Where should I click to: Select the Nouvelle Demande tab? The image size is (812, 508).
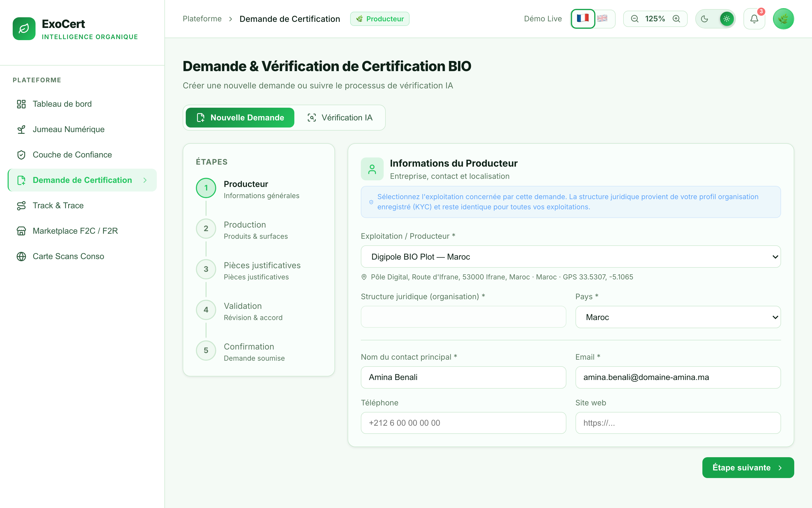240,118
